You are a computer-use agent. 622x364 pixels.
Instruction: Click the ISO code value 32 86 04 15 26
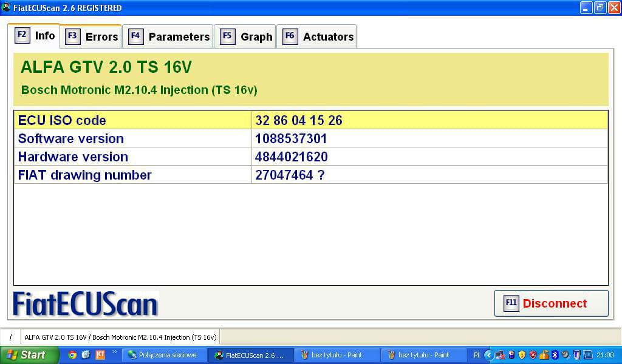pos(299,120)
